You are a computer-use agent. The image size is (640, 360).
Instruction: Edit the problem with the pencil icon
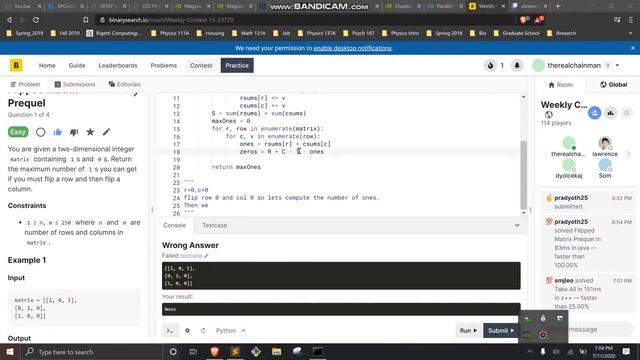[x=106, y=132]
